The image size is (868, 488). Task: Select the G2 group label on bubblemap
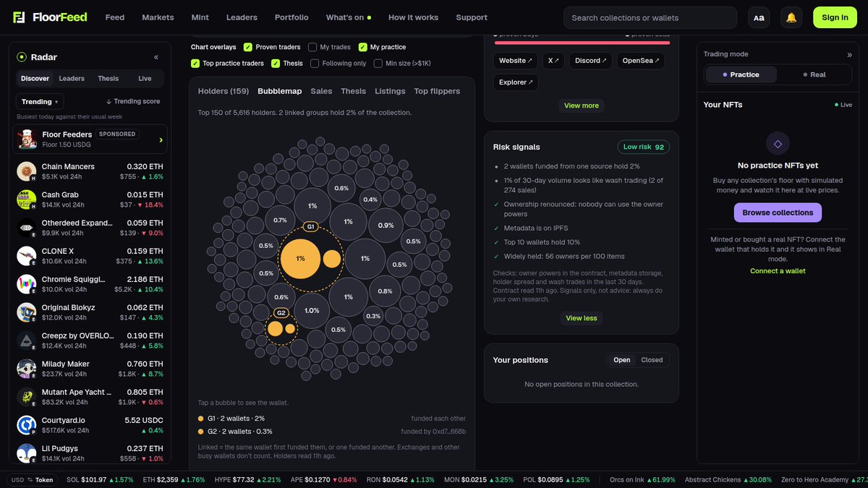pos(281,313)
